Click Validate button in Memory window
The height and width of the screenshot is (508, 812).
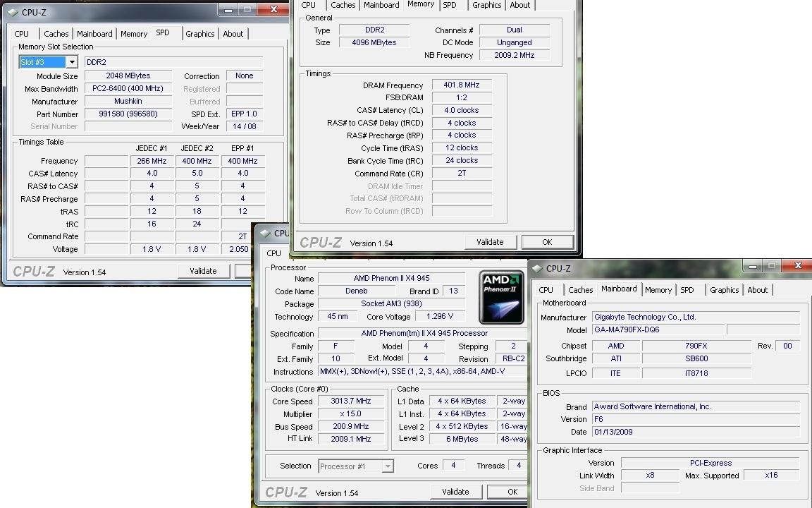(x=490, y=242)
